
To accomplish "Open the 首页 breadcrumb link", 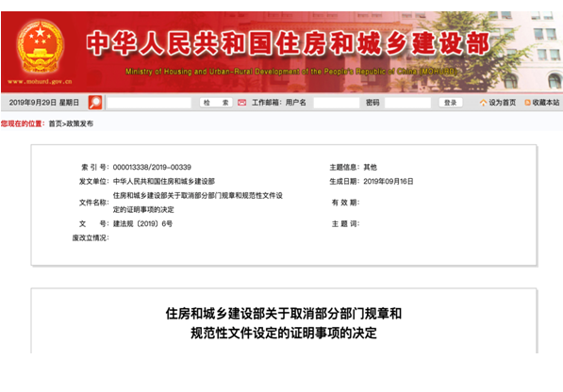I will pyautogui.click(x=56, y=123).
